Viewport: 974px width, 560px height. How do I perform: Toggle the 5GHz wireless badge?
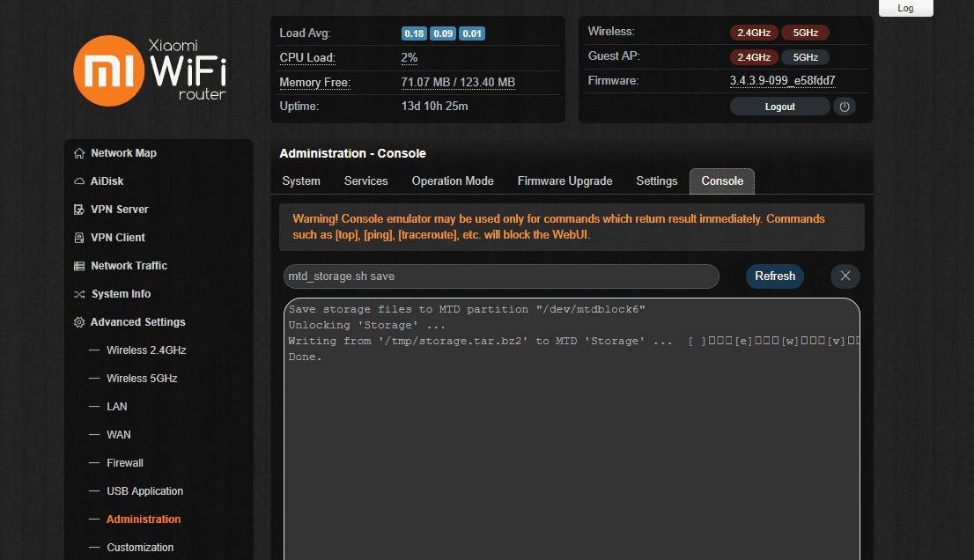tap(804, 32)
